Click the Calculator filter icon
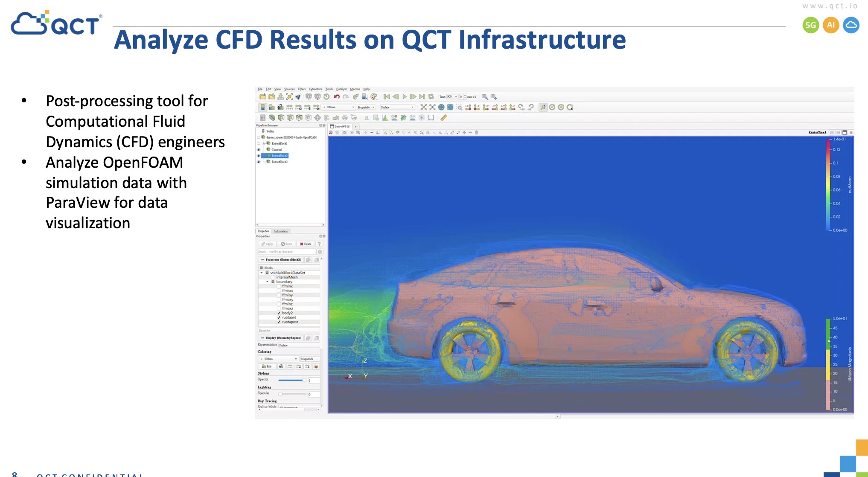The width and height of the screenshot is (868, 477). 263,118
